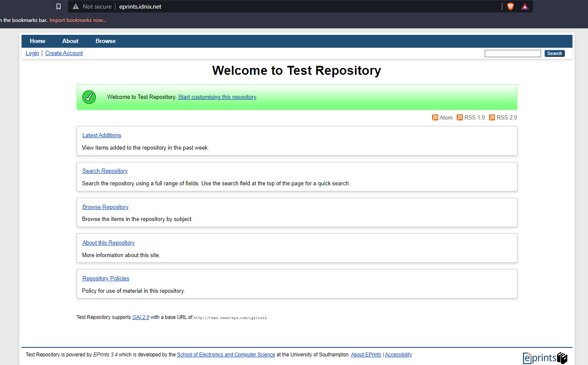Open the Home menu item
The width and height of the screenshot is (588, 365).
[37, 41]
